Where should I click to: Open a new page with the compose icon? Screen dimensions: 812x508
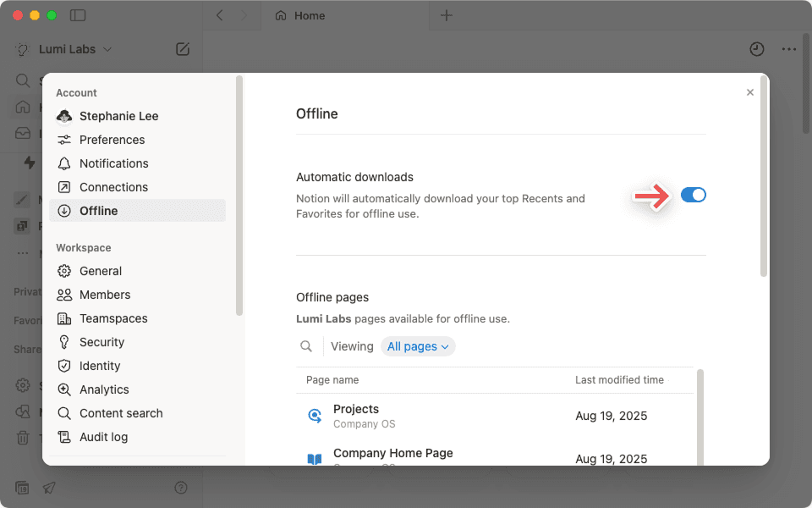tap(183, 49)
